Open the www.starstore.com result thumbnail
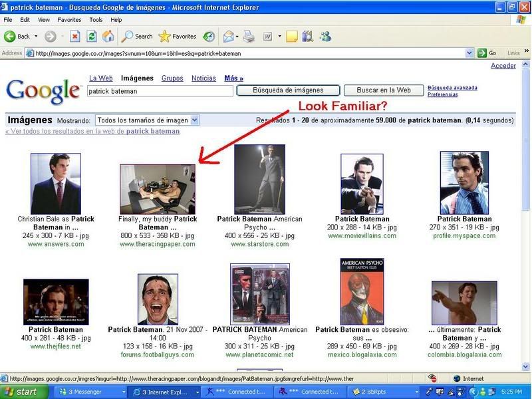The height and width of the screenshot is (399, 532). coord(260,180)
